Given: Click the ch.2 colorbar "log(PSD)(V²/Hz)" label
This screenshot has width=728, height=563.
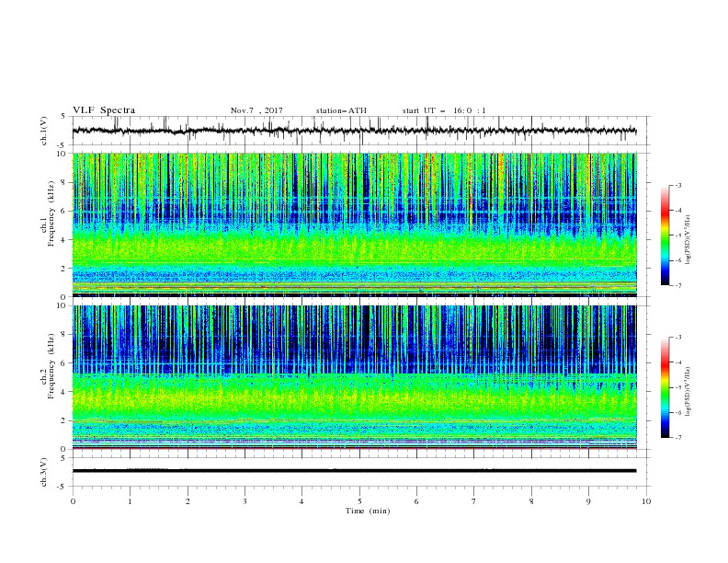Looking at the screenshot, I should pyautogui.click(x=688, y=392).
